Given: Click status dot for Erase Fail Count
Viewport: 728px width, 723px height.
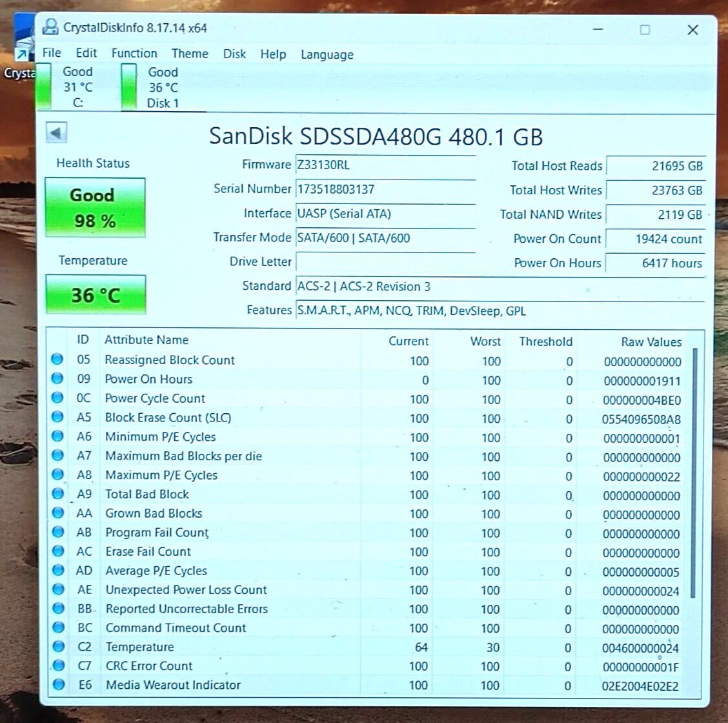Looking at the screenshot, I should [58, 550].
